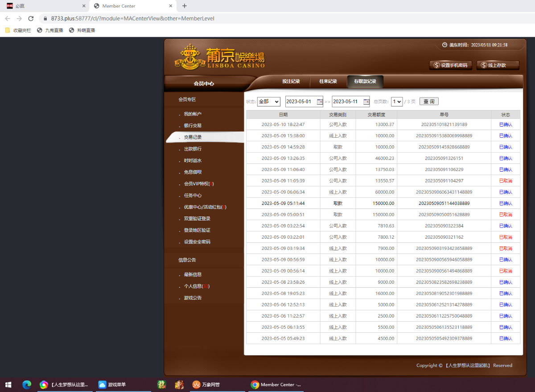Open Microsoft Edge from the taskbar

click(x=27, y=384)
